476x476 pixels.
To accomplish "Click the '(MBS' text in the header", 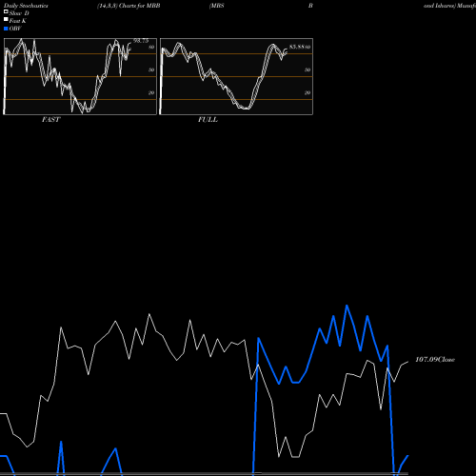I will pos(217,6).
